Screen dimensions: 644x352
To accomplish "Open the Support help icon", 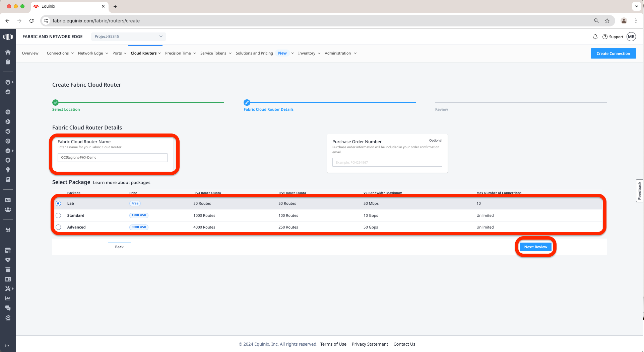I will tap(605, 37).
